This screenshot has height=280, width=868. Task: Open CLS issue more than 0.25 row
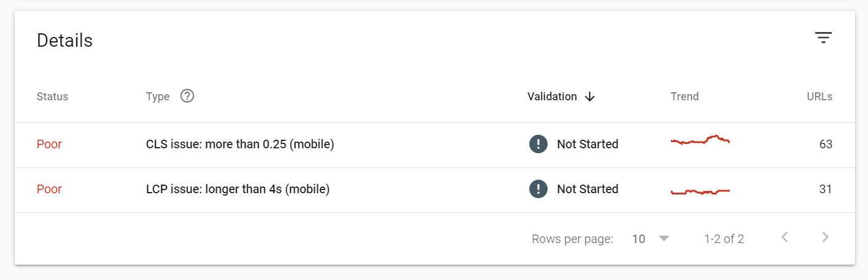435,145
